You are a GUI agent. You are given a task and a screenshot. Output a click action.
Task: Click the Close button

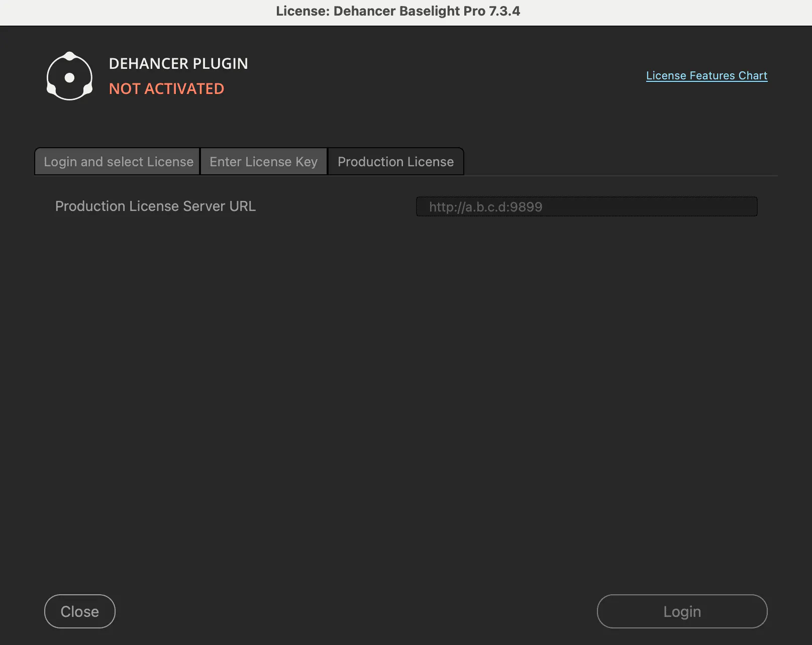click(79, 611)
